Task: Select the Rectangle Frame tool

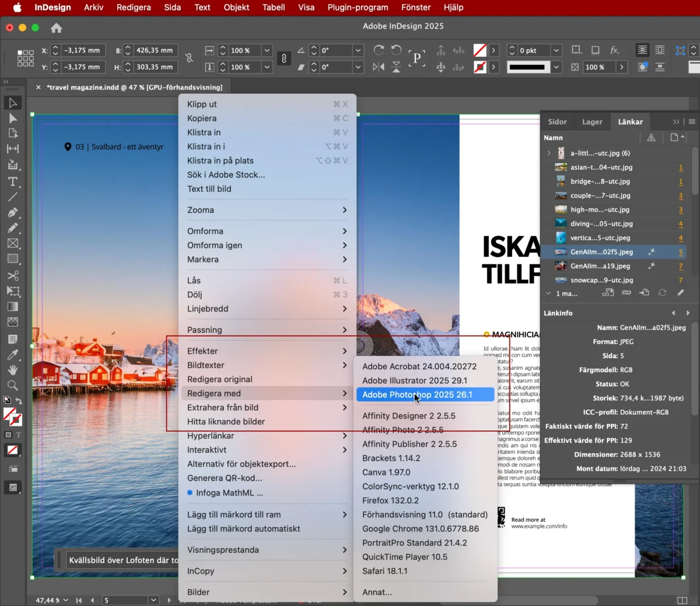Action: coord(13,243)
